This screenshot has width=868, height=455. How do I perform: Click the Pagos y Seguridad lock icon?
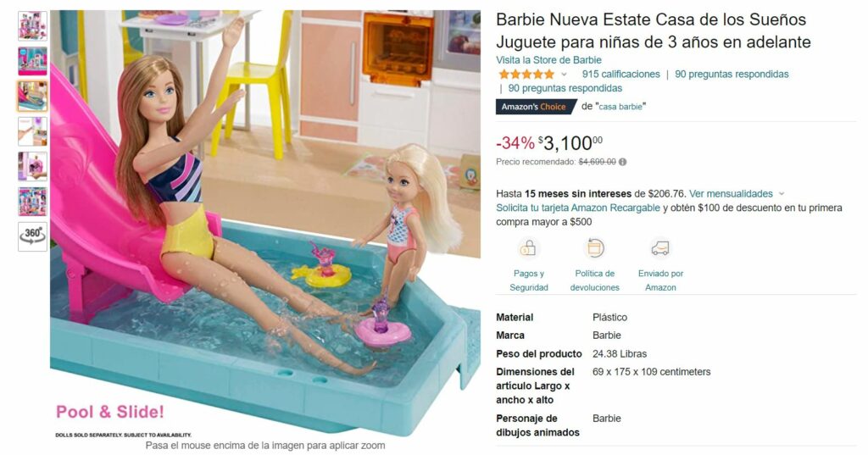[528, 248]
